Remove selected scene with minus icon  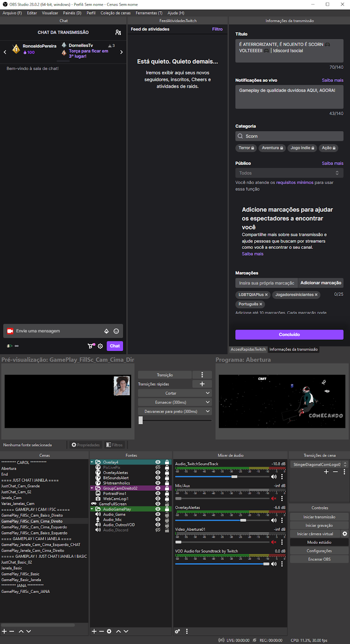[12, 632]
